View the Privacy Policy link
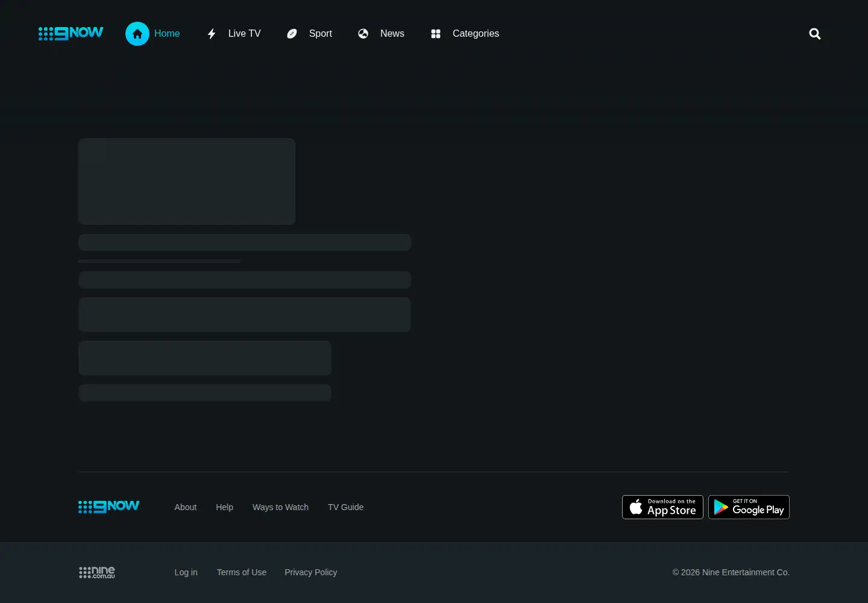 pos(311,572)
